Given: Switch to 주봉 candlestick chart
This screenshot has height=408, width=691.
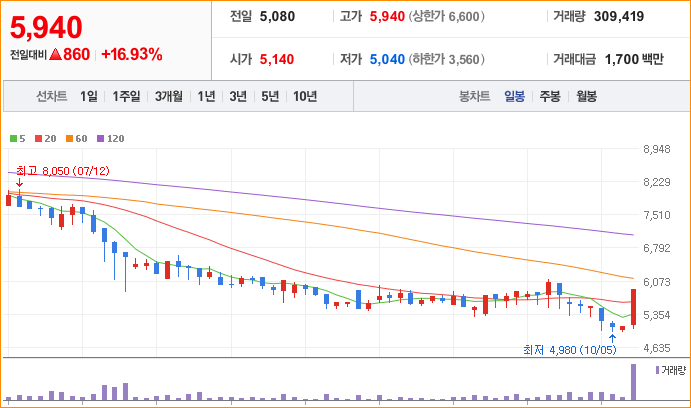Looking at the screenshot, I should pos(550,96).
